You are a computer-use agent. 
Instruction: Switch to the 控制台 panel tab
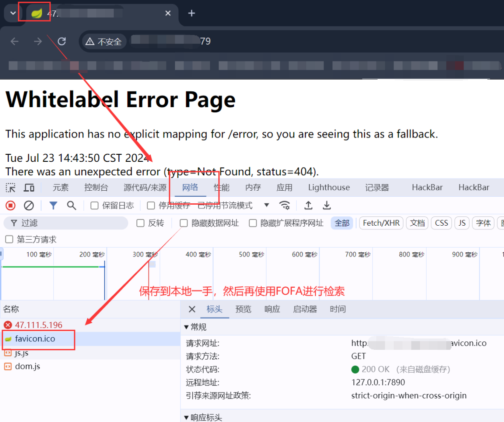pyautogui.click(x=96, y=187)
